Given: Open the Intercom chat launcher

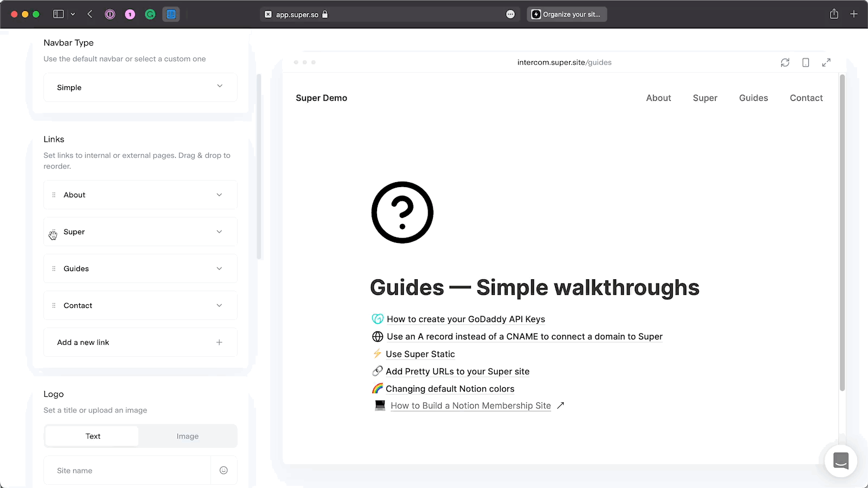Looking at the screenshot, I should click(841, 461).
